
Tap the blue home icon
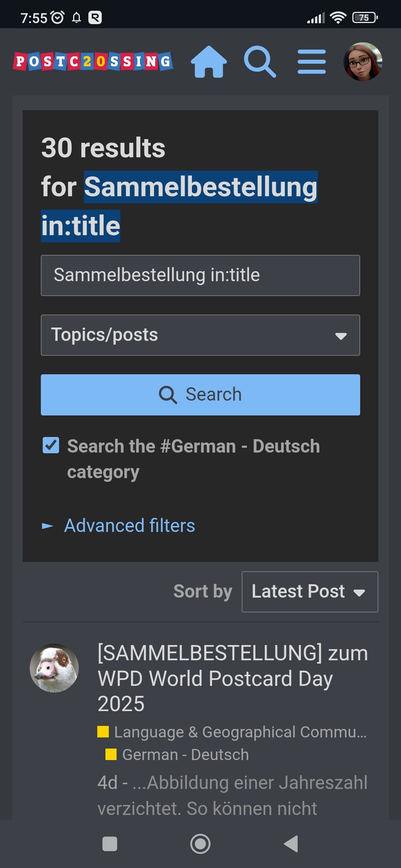pos(209,62)
